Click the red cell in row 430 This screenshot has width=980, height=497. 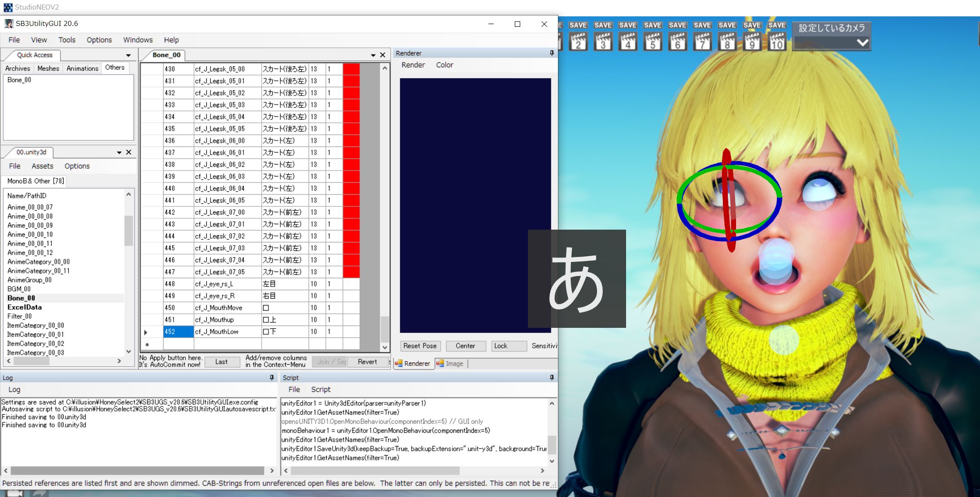tap(351, 69)
